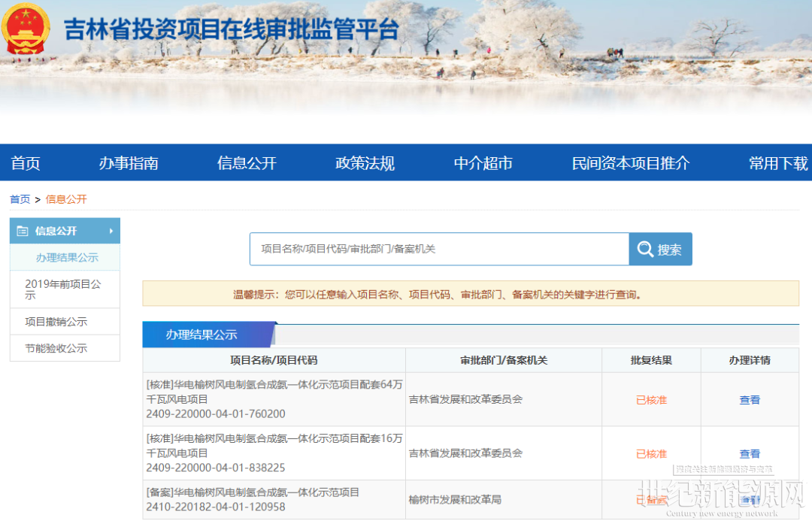Viewport: 812px width, 521px height.
Task: Click 榆树市发展和改革局 cell
Action: [x=455, y=500]
